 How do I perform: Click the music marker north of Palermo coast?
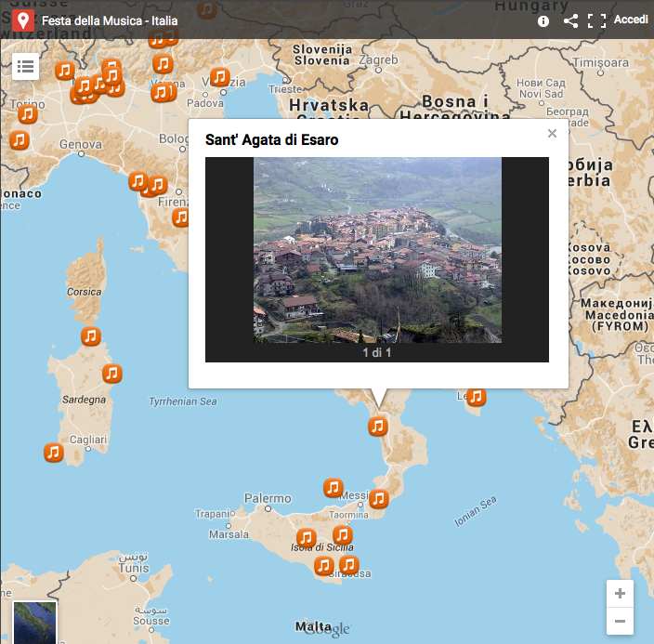point(333,487)
